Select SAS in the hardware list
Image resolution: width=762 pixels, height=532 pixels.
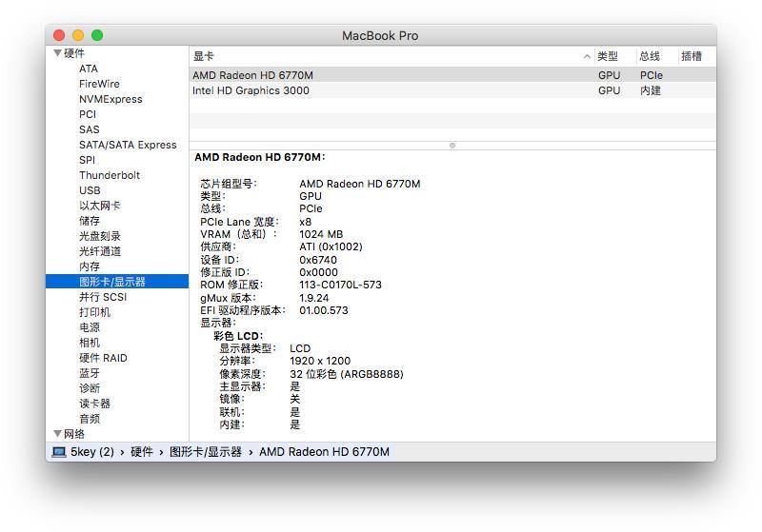[x=90, y=129]
